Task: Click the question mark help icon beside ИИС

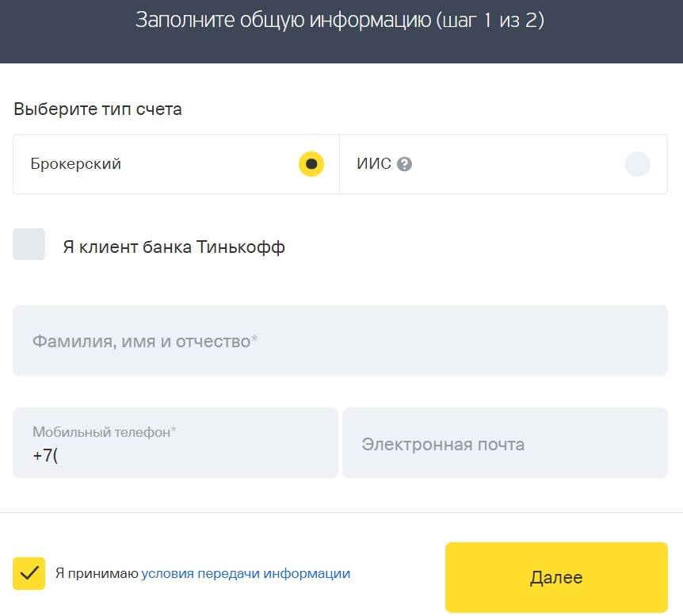Action: click(405, 165)
